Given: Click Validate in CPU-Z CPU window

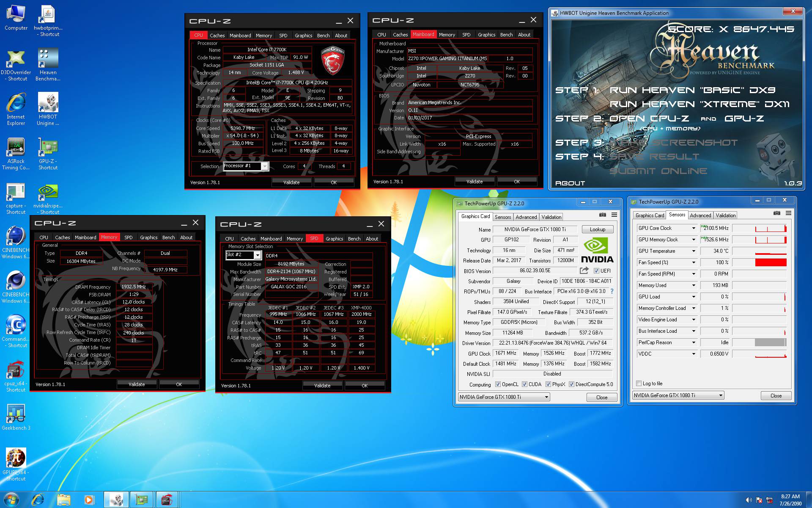Looking at the screenshot, I should tap(291, 182).
